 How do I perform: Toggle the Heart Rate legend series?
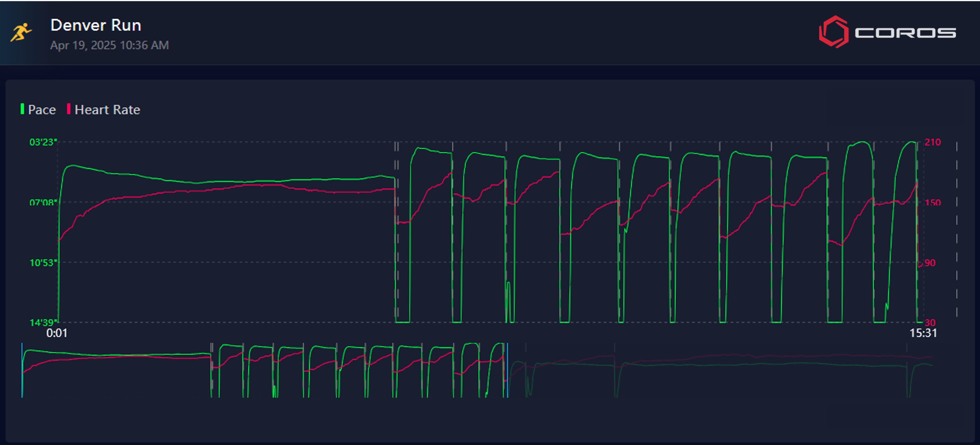point(103,109)
